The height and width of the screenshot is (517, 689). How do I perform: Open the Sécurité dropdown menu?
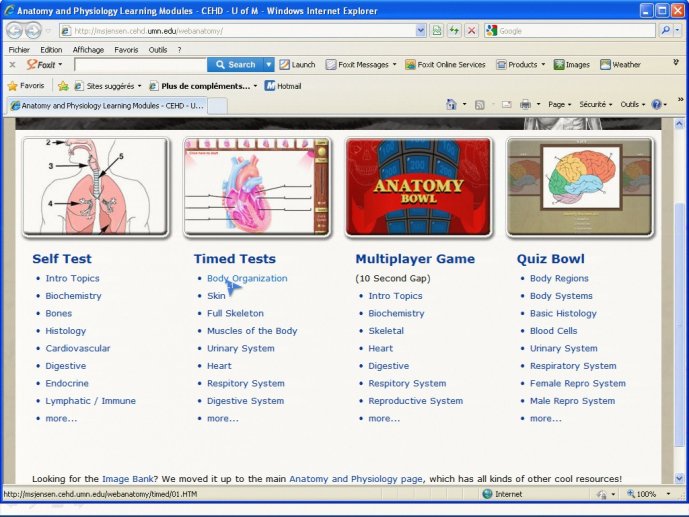(x=595, y=105)
